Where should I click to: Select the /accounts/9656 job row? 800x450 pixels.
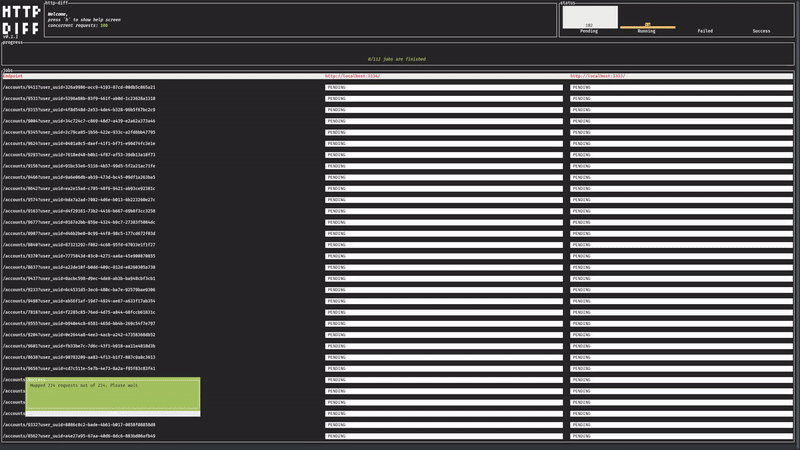pyautogui.click(x=397, y=368)
